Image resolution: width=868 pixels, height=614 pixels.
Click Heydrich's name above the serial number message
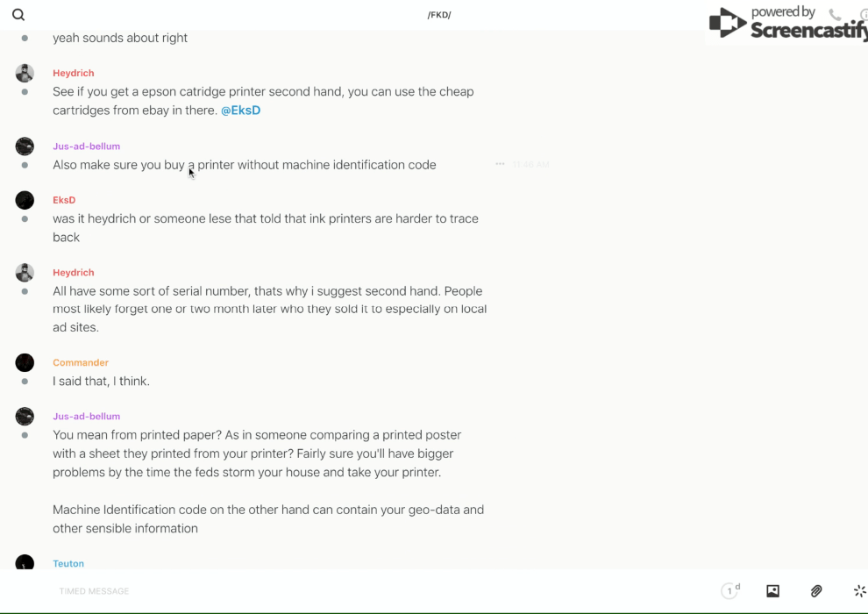(x=74, y=272)
